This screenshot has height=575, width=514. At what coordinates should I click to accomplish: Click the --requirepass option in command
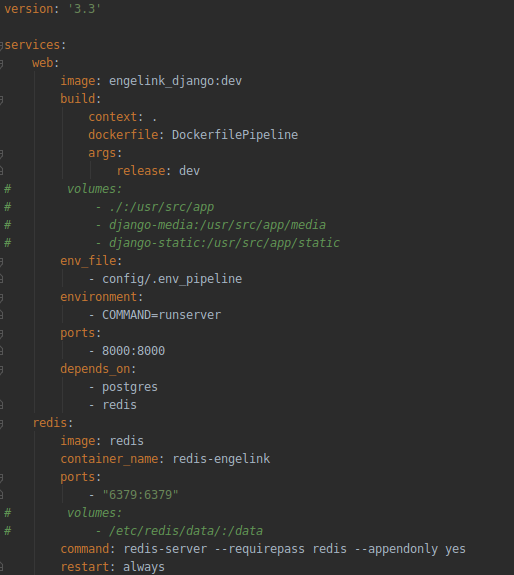coord(260,549)
